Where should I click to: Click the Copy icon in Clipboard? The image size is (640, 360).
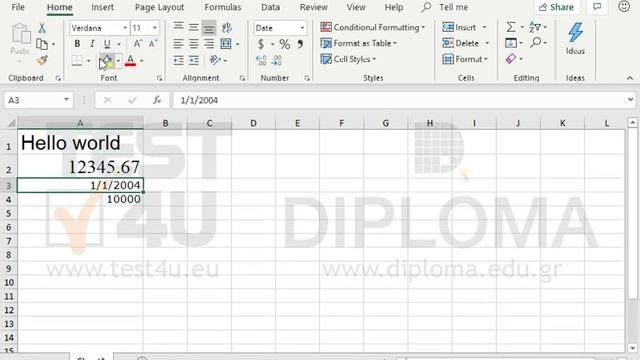point(42,44)
